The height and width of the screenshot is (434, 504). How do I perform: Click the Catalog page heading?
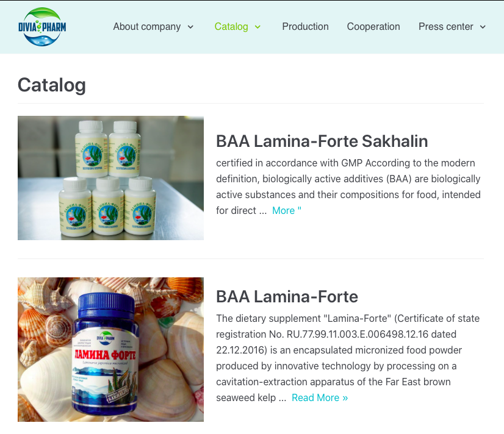click(51, 85)
